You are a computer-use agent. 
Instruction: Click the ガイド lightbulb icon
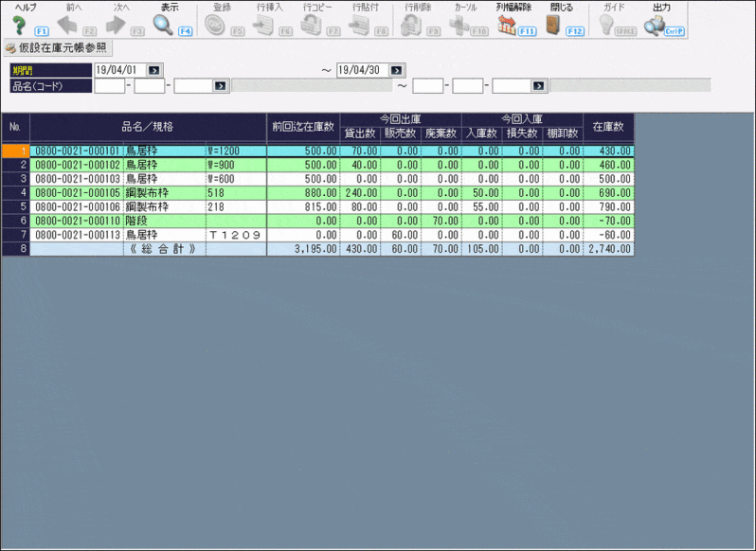pyautogui.click(x=605, y=25)
